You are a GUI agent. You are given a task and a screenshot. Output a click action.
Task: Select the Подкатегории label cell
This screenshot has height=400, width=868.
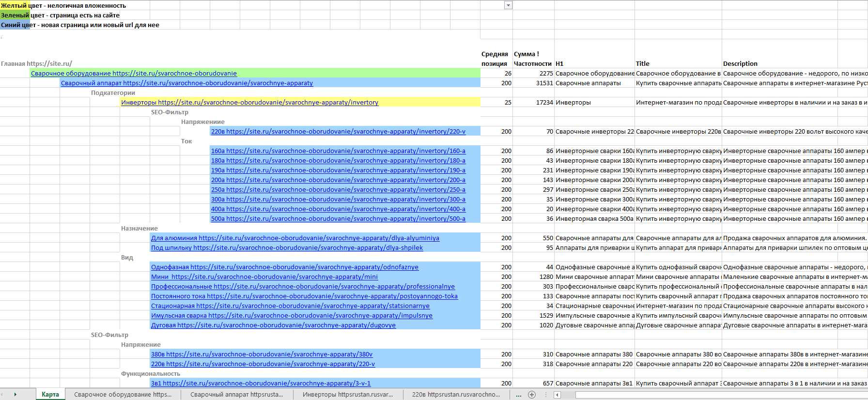113,93
